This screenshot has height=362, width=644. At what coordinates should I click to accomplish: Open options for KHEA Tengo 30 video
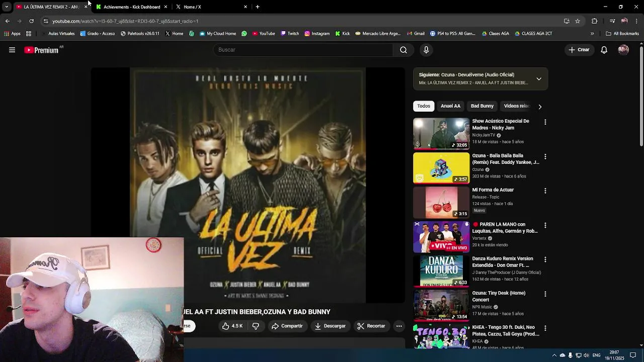pyautogui.click(x=545, y=328)
